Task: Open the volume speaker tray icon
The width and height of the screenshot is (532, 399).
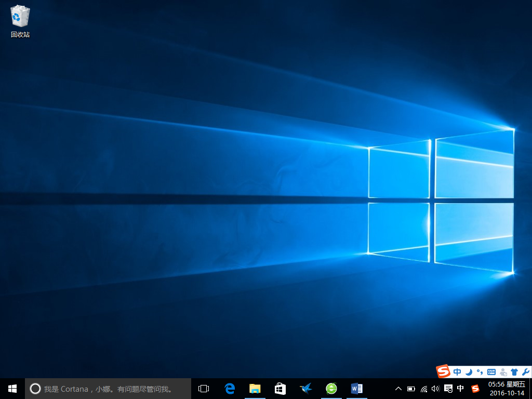Action: point(435,389)
